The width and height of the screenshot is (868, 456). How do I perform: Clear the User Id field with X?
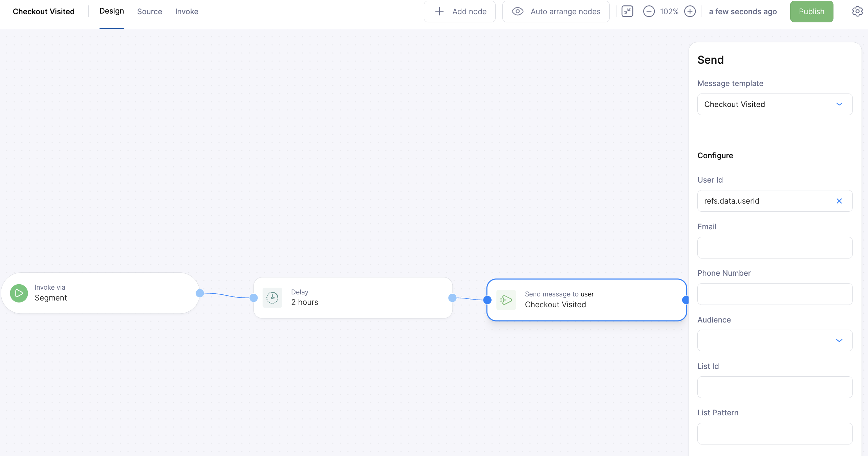839,201
